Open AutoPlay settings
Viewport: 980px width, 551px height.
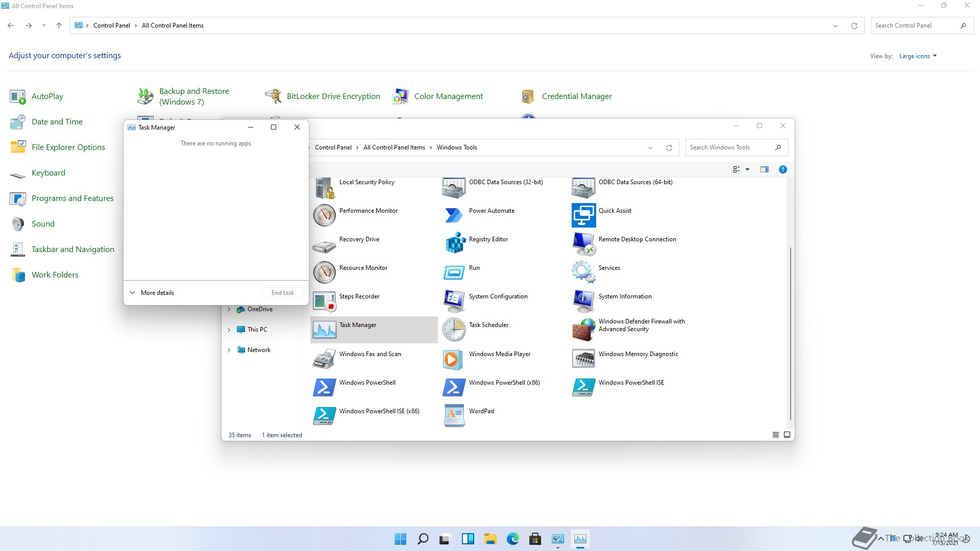point(37,96)
